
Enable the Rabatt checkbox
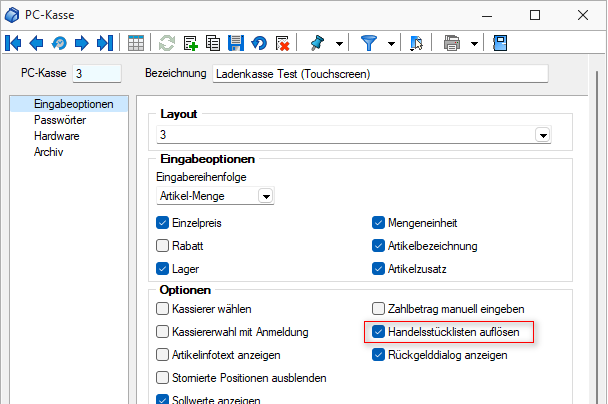coord(162,245)
